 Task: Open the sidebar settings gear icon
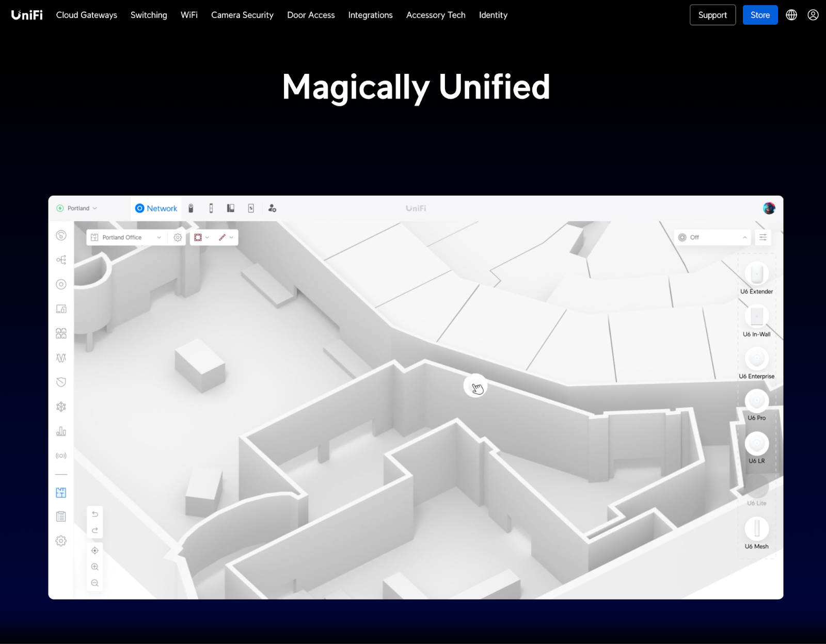pyautogui.click(x=61, y=541)
